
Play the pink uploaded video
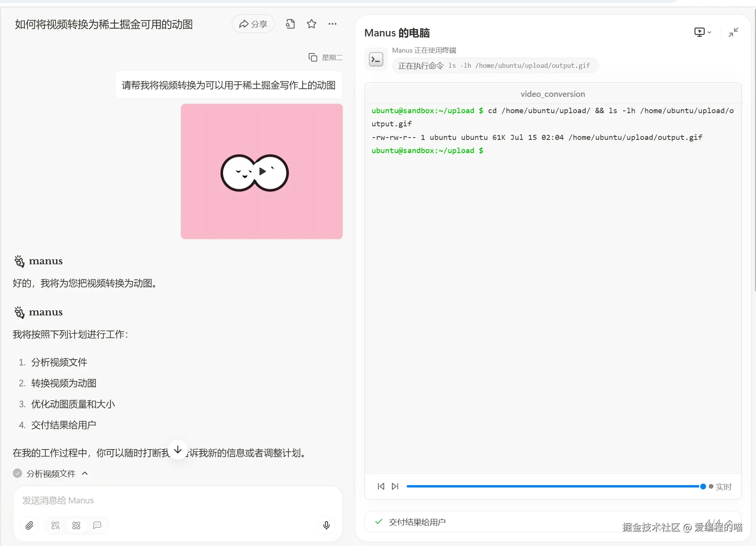[x=262, y=171]
